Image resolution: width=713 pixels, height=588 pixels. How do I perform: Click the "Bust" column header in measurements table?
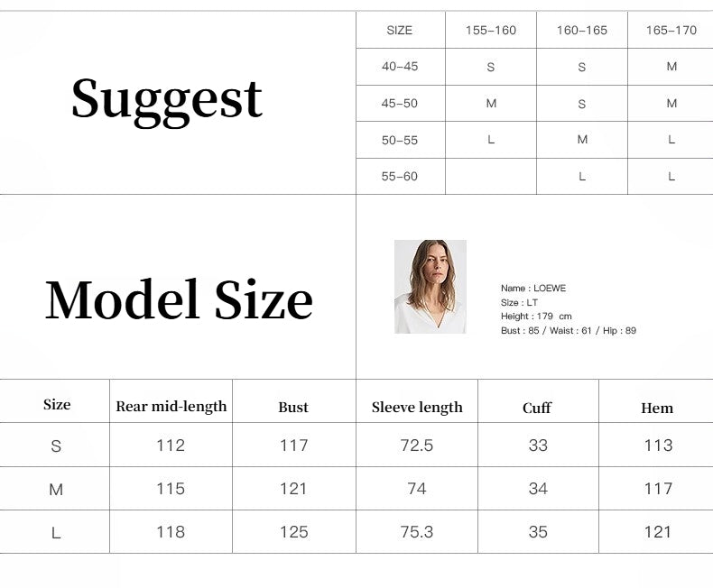pos(293,408)
